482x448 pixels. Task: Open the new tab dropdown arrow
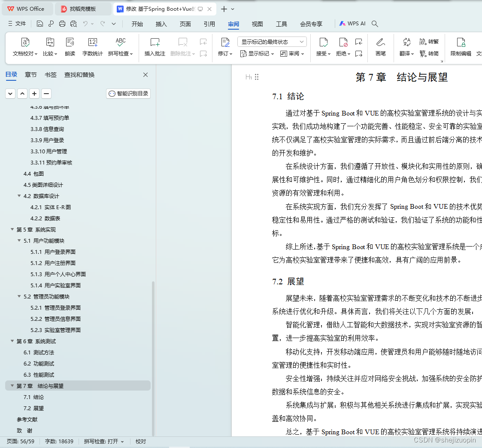pyautogui.click(x=233, y=9)
